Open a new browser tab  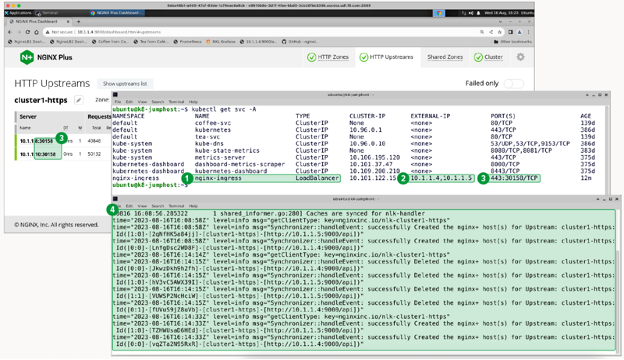(x=78, y=21)
